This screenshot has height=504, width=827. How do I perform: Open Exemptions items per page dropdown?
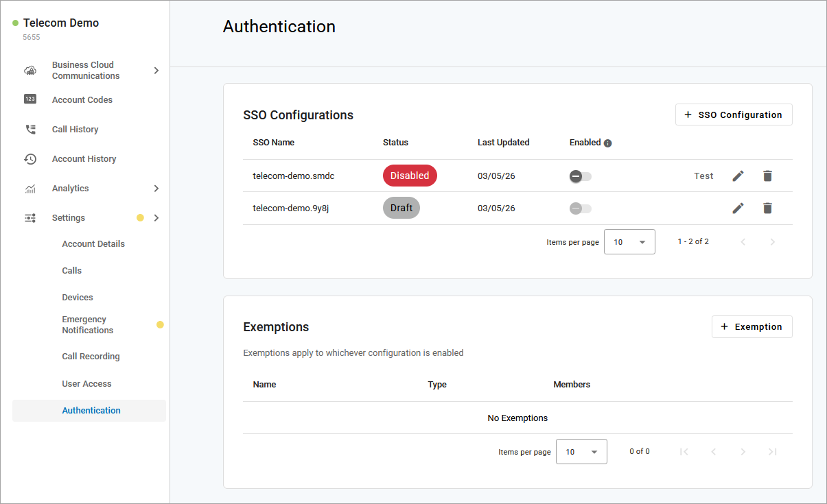tap(581, 452)
